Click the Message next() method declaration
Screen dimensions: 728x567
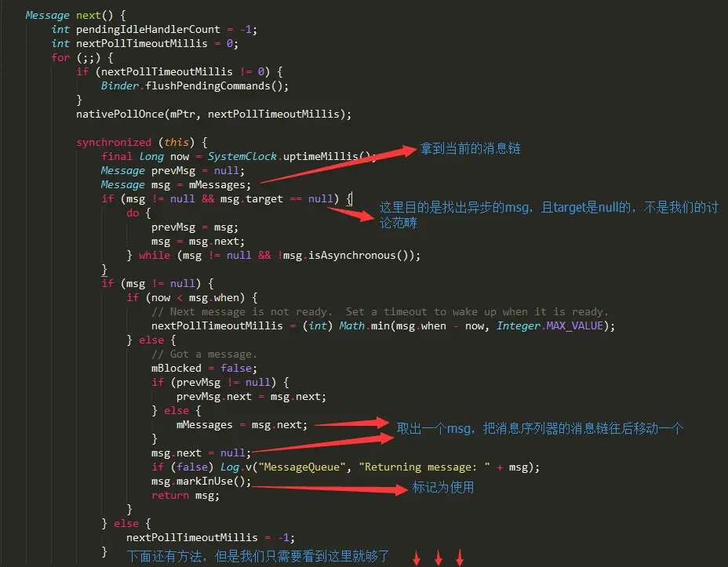75,16
